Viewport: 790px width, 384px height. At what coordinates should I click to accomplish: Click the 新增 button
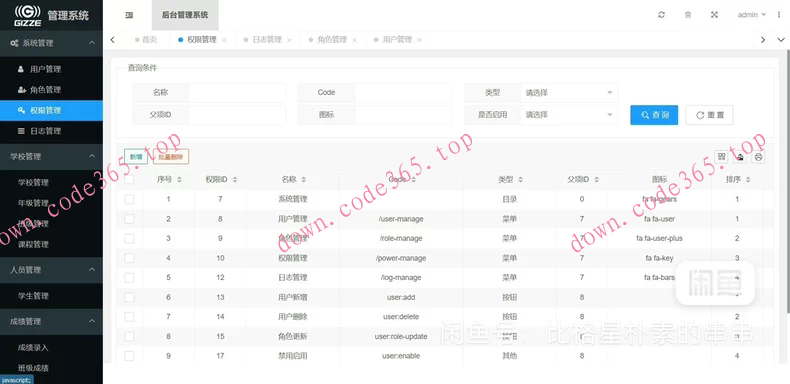pyautogui.click(x=136, y=157)
